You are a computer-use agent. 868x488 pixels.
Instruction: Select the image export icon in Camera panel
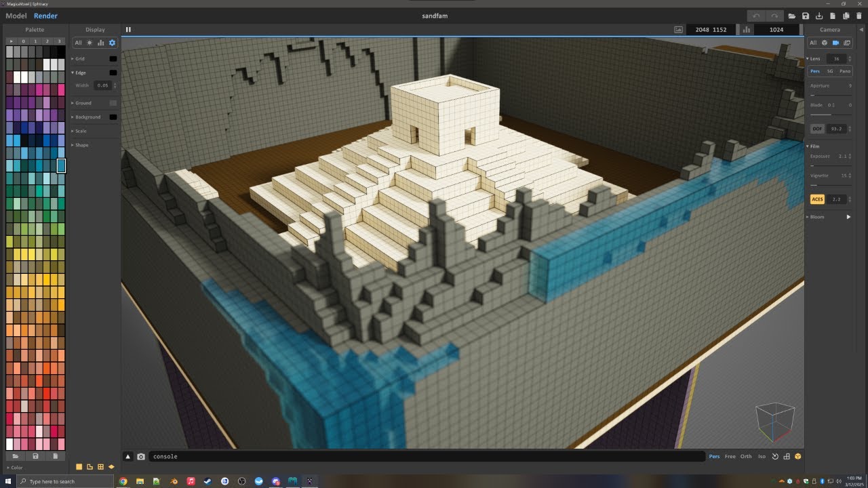pos(847,43)
